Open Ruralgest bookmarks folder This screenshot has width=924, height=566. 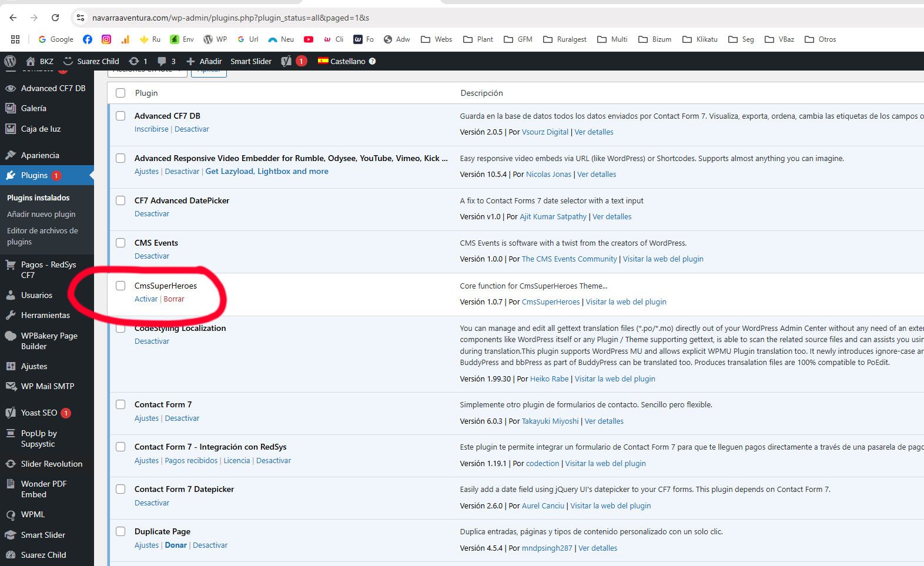[x=564, y=39]
